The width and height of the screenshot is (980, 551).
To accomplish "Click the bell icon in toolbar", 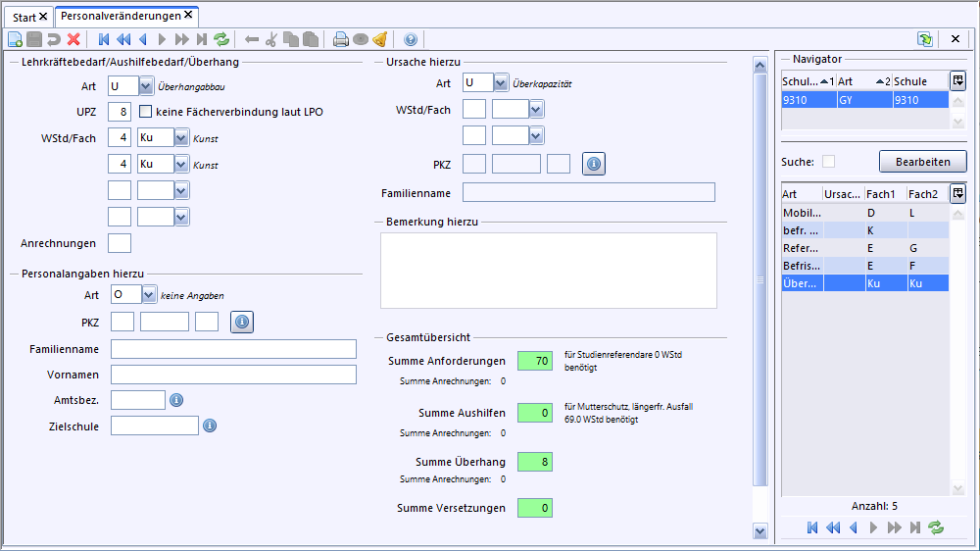I will [x=380, y=39].
